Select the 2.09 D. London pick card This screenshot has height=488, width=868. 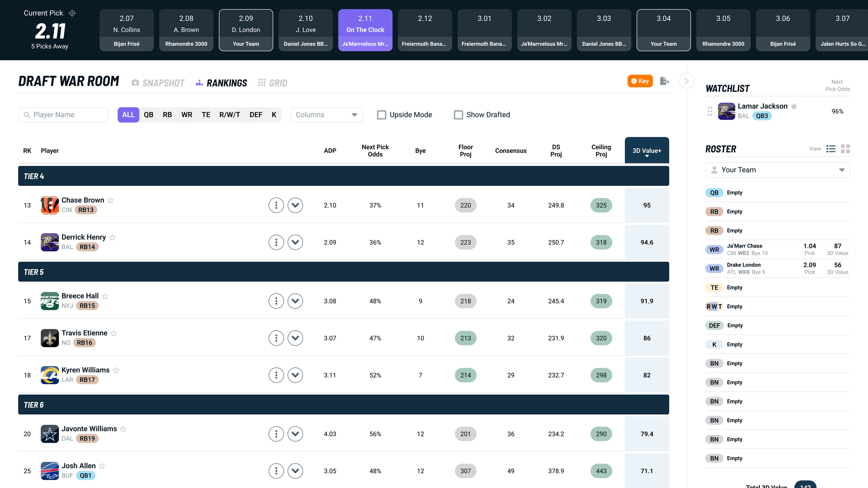coord(246,30)
